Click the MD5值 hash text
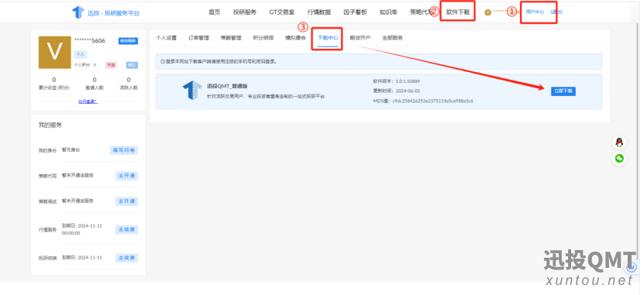Viewport: 644px width, 295px height. (x=423, y=101)
